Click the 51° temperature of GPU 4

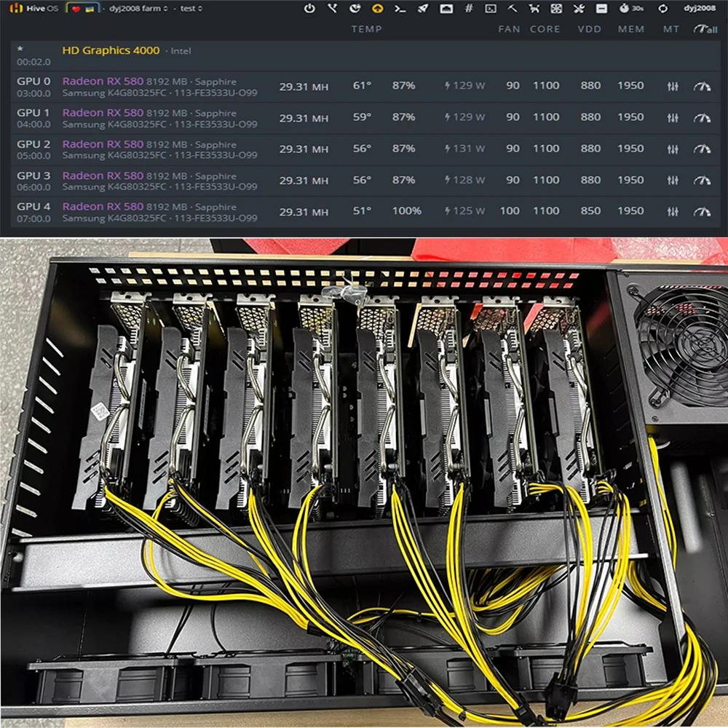click(x=362, y=211)
